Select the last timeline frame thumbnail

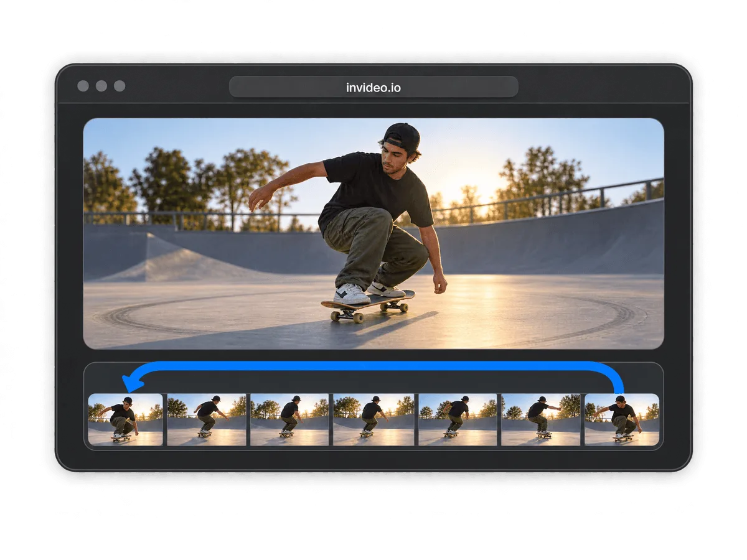pos(622,419)
